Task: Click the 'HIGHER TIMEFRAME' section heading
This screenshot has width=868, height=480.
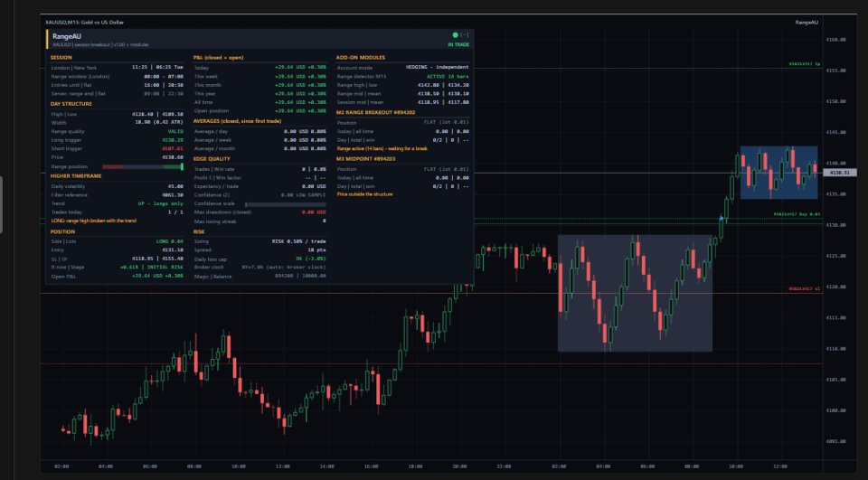Action: tap(76, 176)
